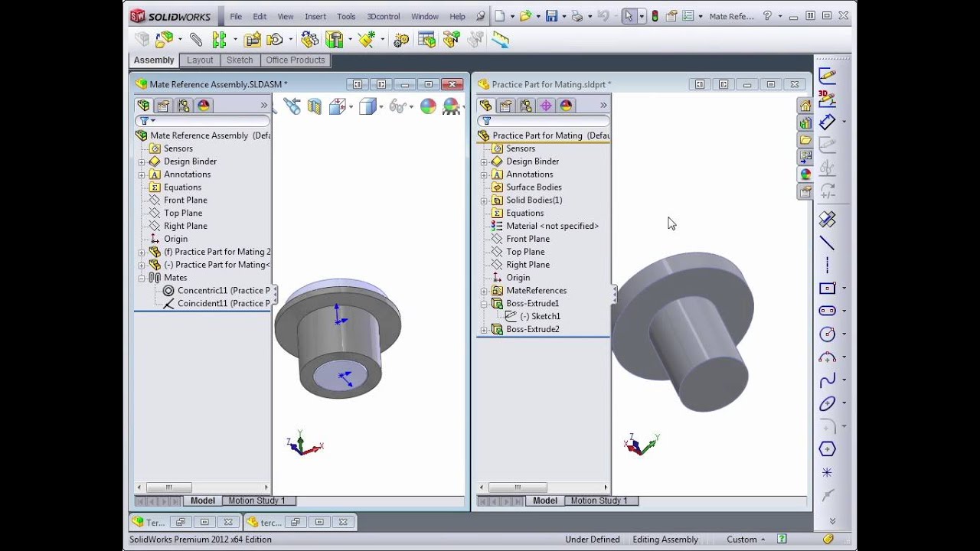Select the Centerline sketch tool
Screen dimensions: 980x551
827,266
